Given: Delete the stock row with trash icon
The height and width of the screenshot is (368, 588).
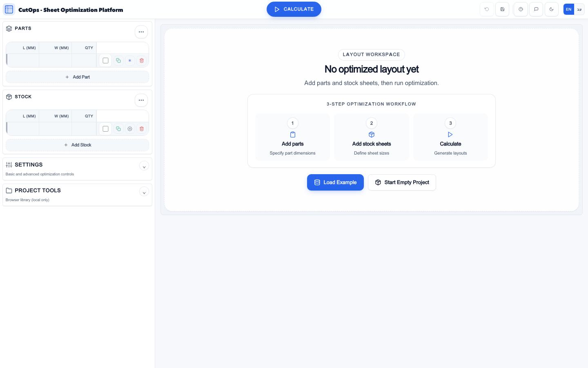Looking at the screenshot, I should [x=142, y=129].
